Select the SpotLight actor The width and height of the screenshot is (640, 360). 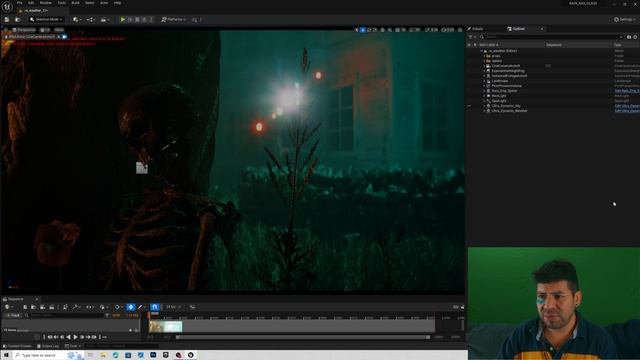[x=499, y=101]
